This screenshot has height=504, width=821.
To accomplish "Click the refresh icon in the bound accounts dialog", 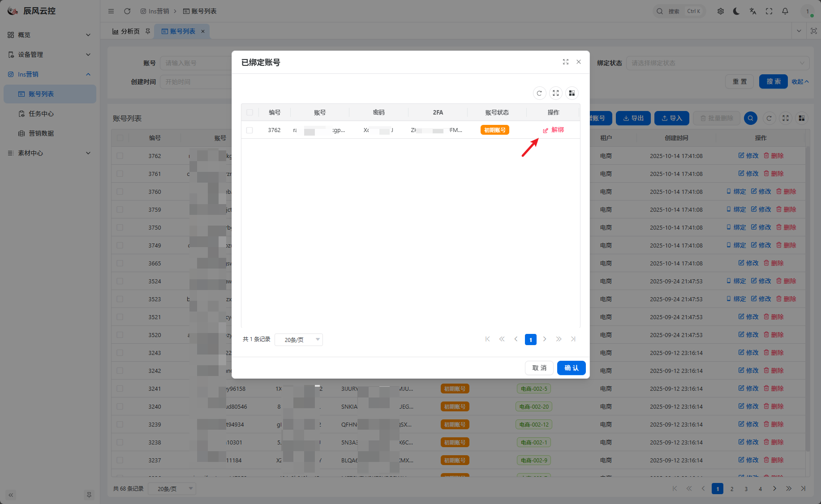I will [539, 93].
